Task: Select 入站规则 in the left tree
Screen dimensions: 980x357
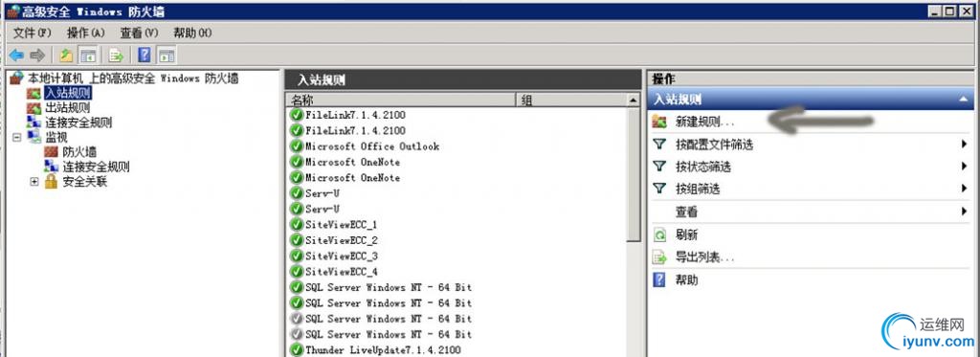Action: [x=68, y=93]
